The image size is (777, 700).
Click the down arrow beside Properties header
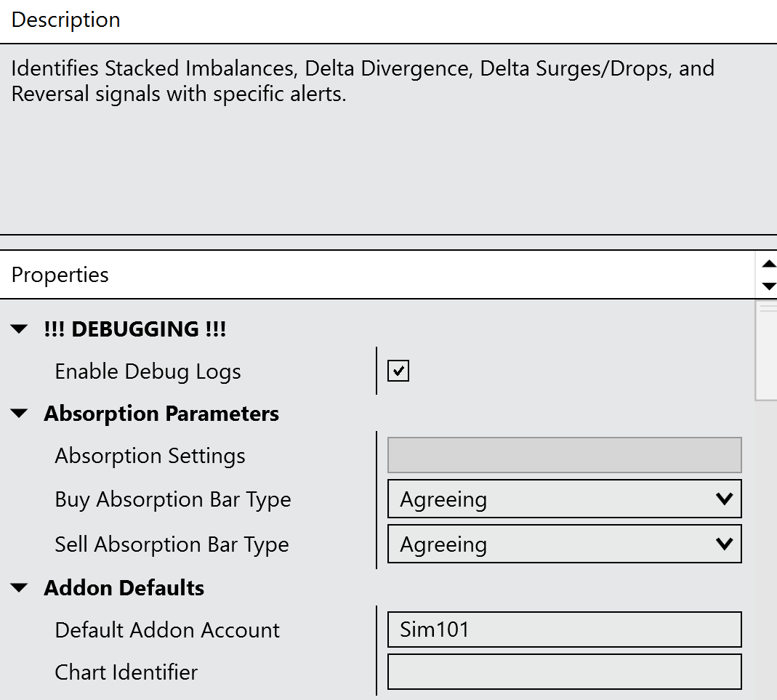769,286
